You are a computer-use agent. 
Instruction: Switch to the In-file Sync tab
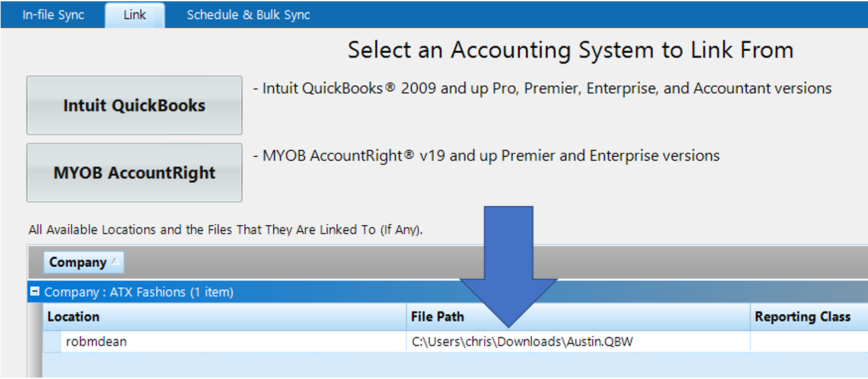[x=53, y=15]
